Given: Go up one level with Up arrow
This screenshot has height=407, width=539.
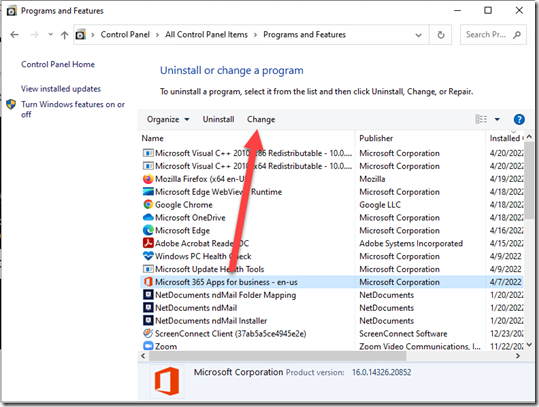Looking at the screenshot, I should tap(64, 35).
